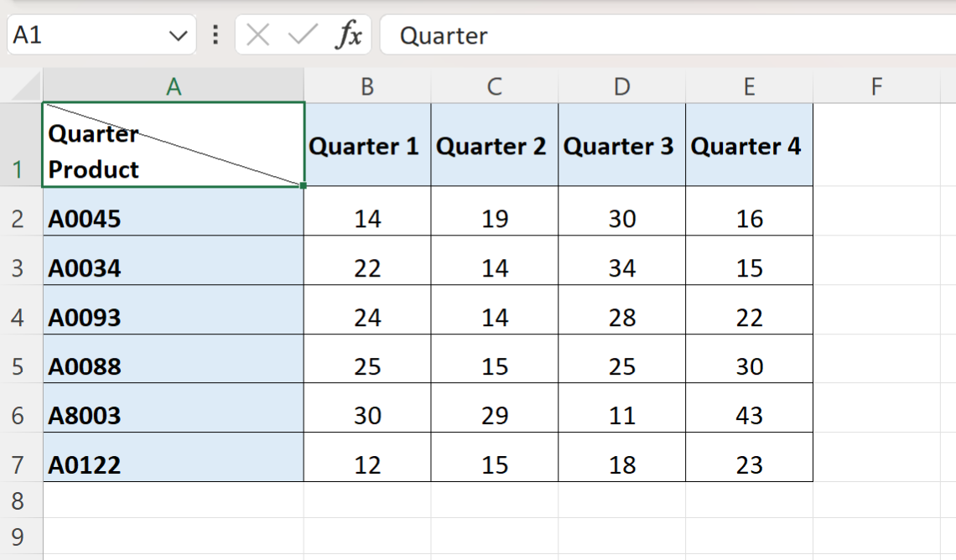Cancel the entry with the X icon
This screenshot has height=560, width=956.
coord(258,34)
